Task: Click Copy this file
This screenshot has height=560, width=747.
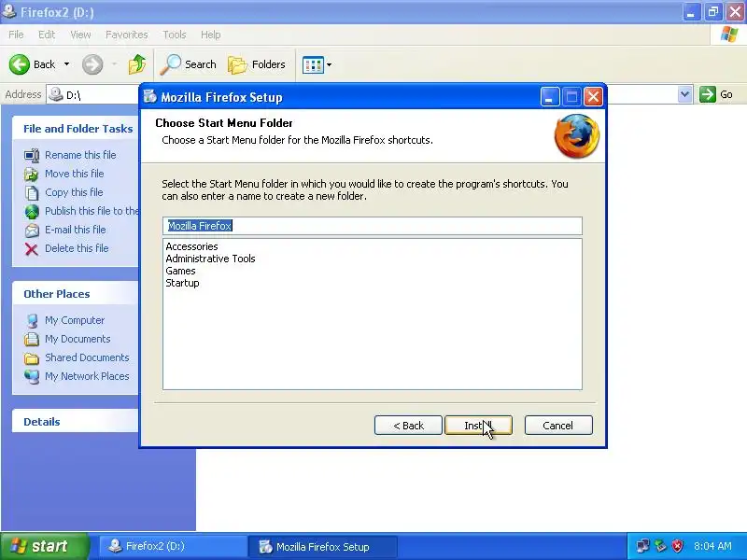Action: pyautogui.click(x=74, y=192)
